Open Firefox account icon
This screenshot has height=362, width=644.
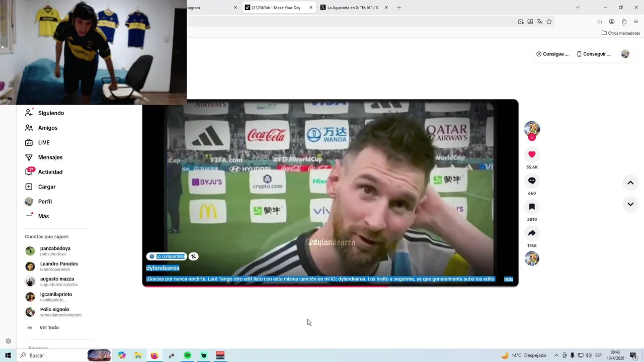pos(612,22)
